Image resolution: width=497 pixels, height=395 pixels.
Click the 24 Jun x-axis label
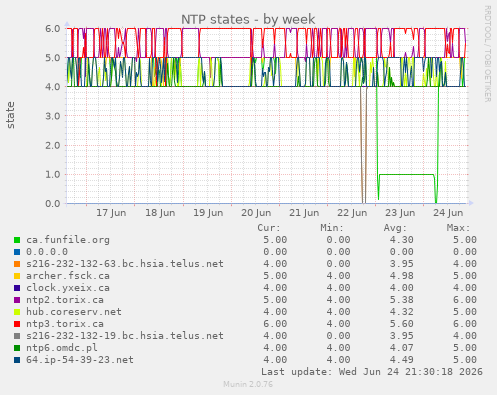point(448,213)
